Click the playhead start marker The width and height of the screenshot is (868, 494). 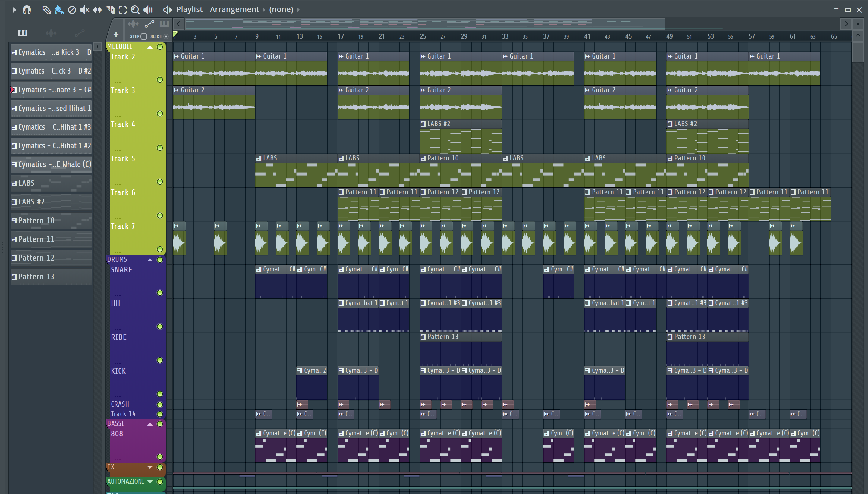tap(175, 34)
